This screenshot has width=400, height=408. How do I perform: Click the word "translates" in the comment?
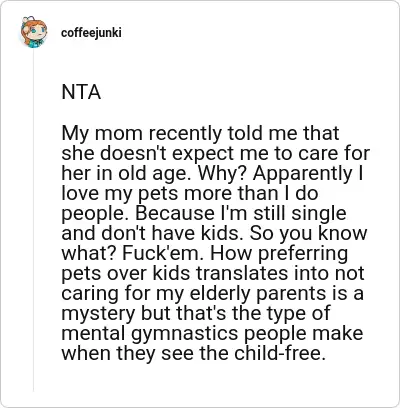point(241,273)
